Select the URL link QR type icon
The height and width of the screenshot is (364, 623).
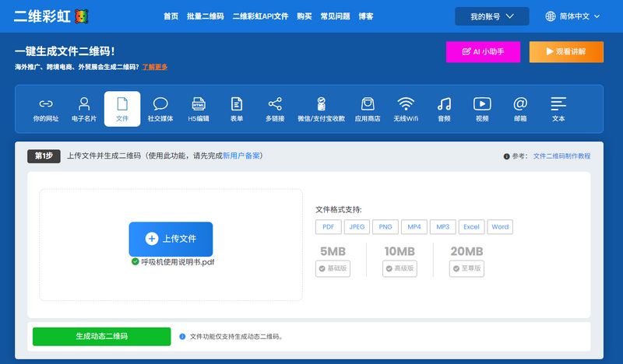coord(46,109)
